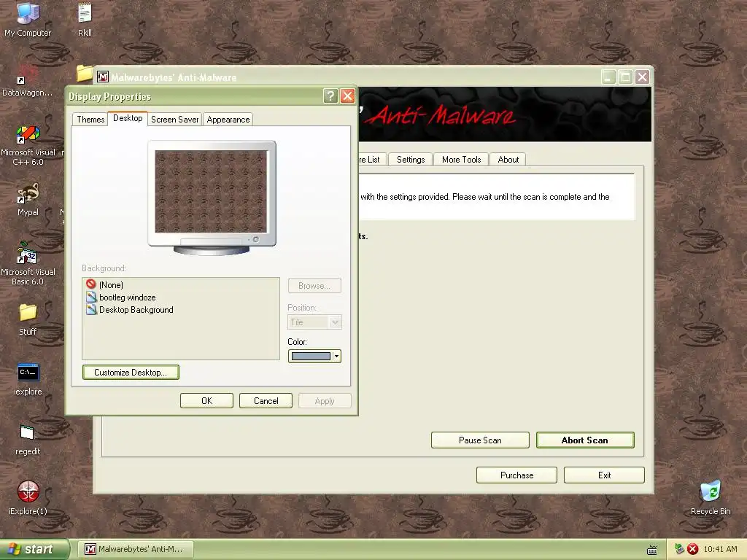
Task: Open the partially hidden List tab in Malwarebytes
Action: coord(372,160)
